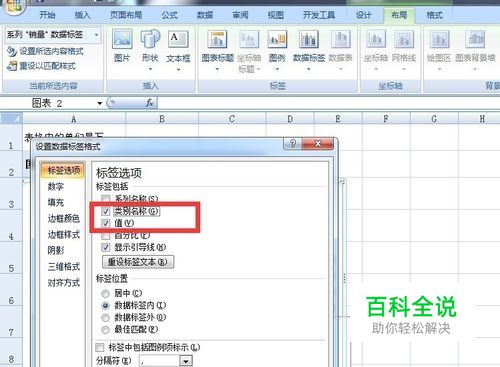Open the Shapes insert icon
Screen dimensions: 500x367
150,39
